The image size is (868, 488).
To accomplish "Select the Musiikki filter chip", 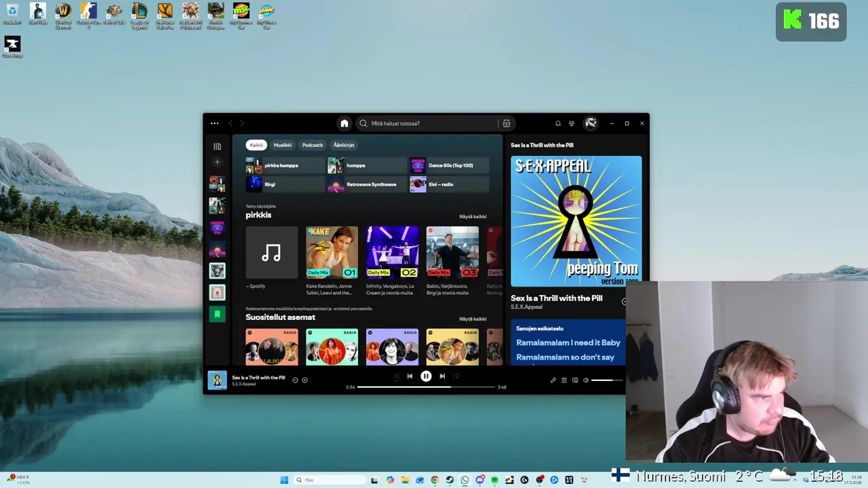I will [x=283, y=145].
